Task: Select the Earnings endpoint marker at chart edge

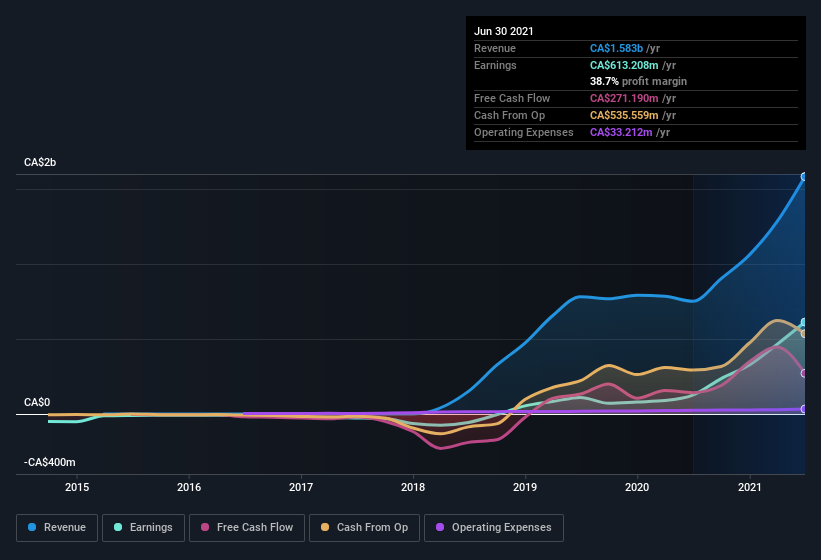Action: click(x=804, y=322)
